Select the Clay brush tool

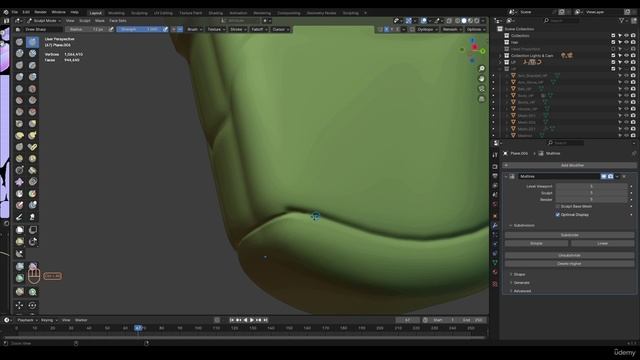(19, 53)
